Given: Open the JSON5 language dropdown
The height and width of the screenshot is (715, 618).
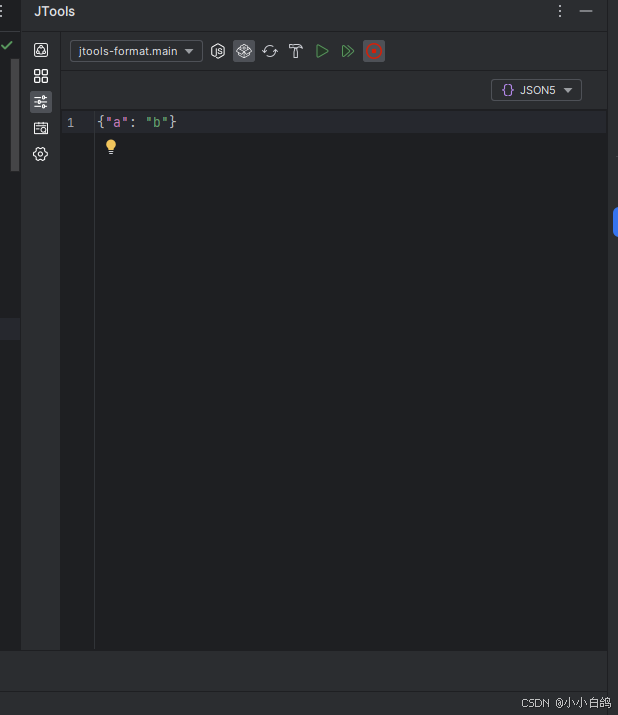Looking at the screenshot, I should pyautogui.click(x=536, y=90).
